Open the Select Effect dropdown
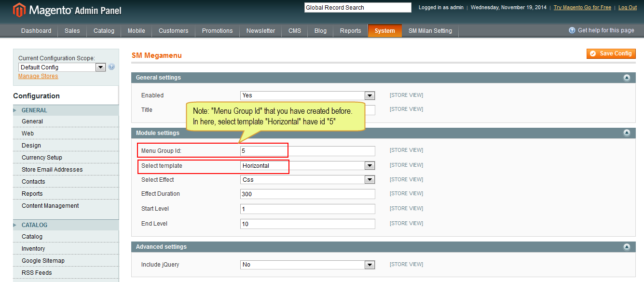The image size is (644, 282). (x=308, y=180)
